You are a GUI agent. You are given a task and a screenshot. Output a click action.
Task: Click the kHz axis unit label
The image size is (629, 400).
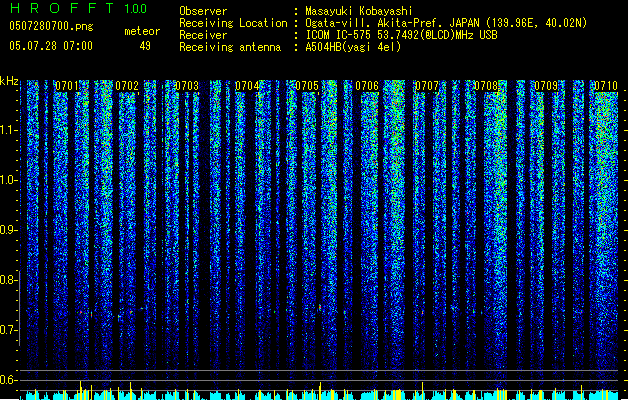[9, 81]
